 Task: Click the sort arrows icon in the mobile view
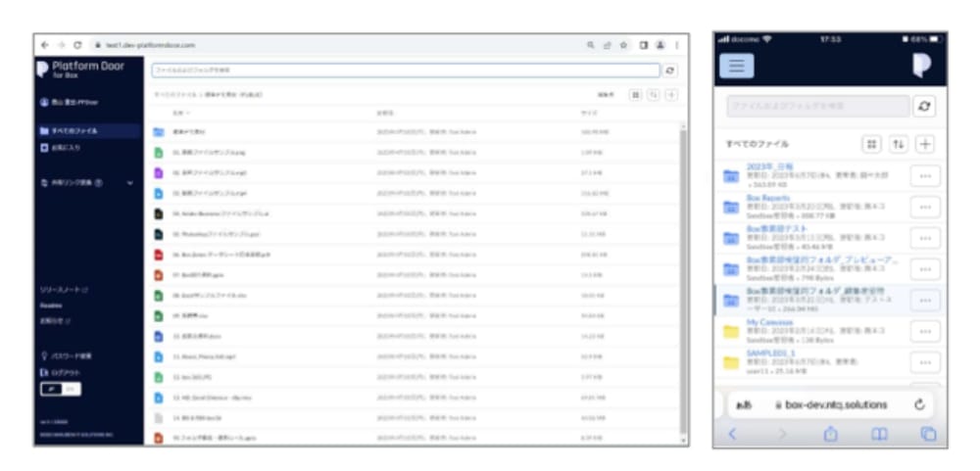coord(899,144)
